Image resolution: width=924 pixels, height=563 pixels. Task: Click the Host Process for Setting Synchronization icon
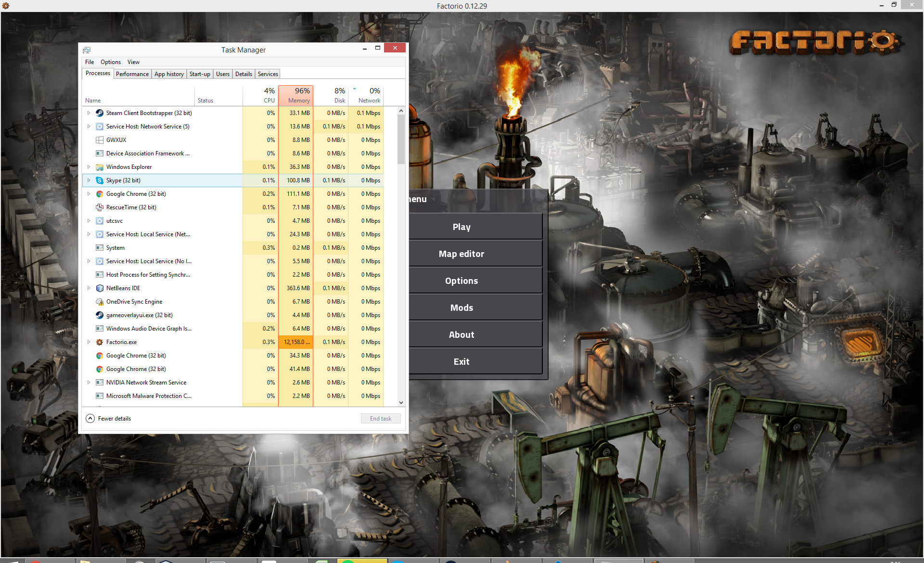[100, 275]
